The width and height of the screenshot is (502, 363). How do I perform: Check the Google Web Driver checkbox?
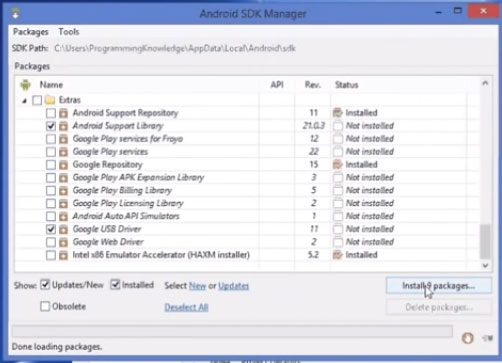click(51, 242)
